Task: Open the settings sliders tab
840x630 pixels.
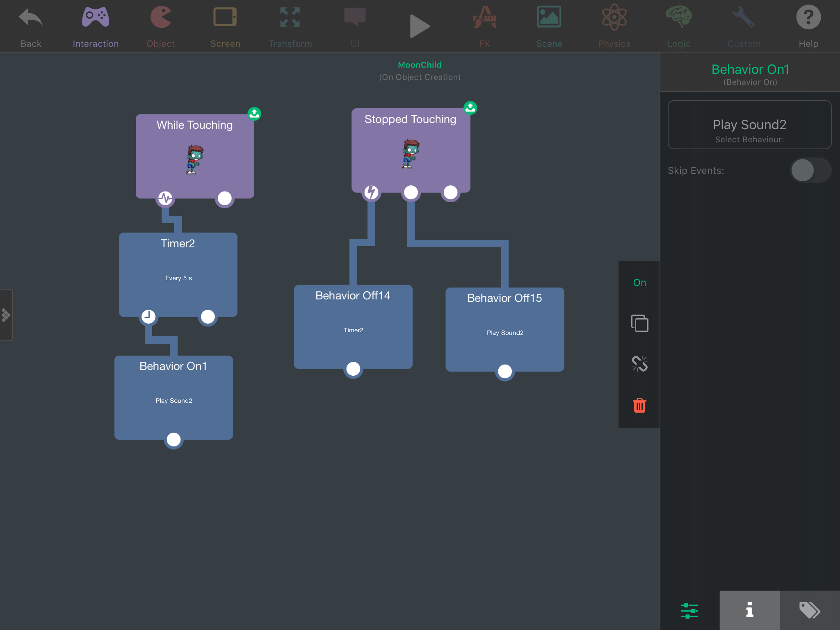Action: (x=689, y=610)
